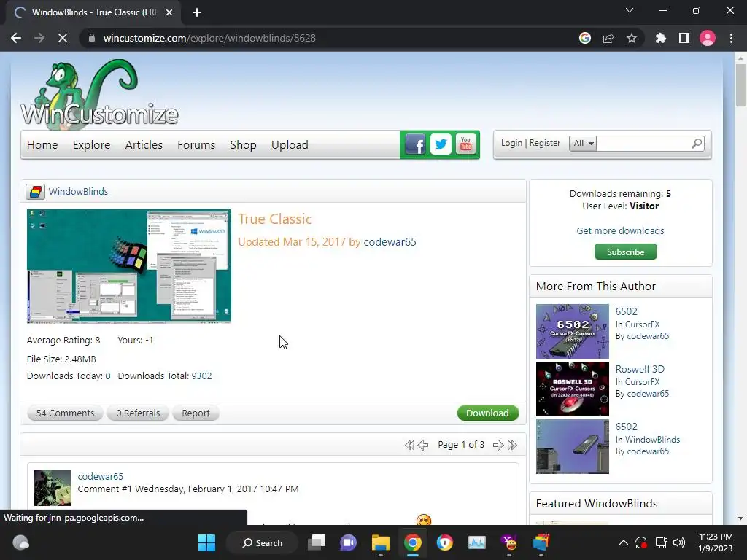Image resolution: width=747 pixels, height=560 pixels.
Task: Open the Windows Start menu
Action: 206,542
